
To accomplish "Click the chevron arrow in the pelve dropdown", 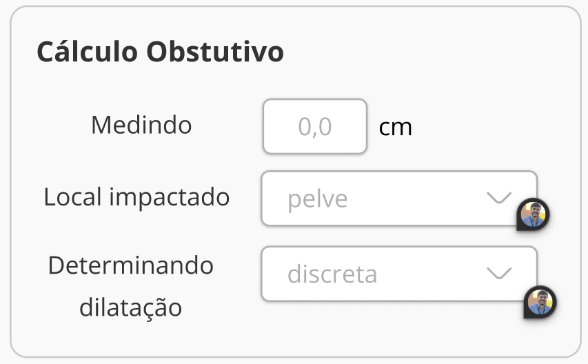I will point(499,199).
